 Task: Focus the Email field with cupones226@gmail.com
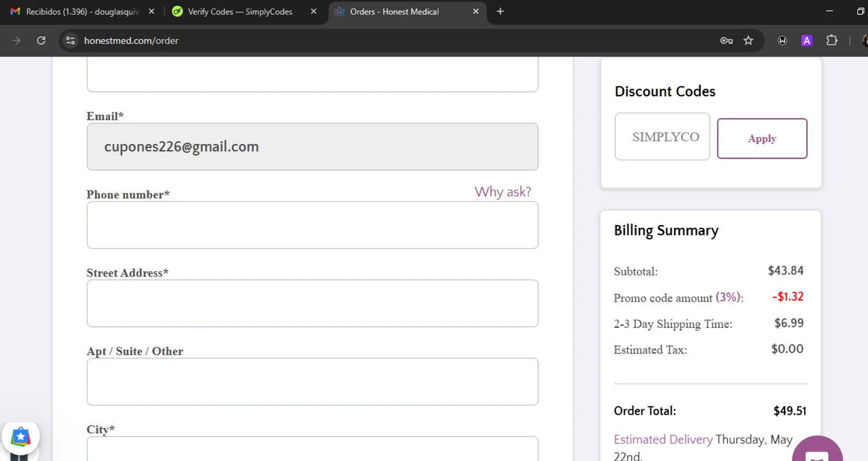312,147
